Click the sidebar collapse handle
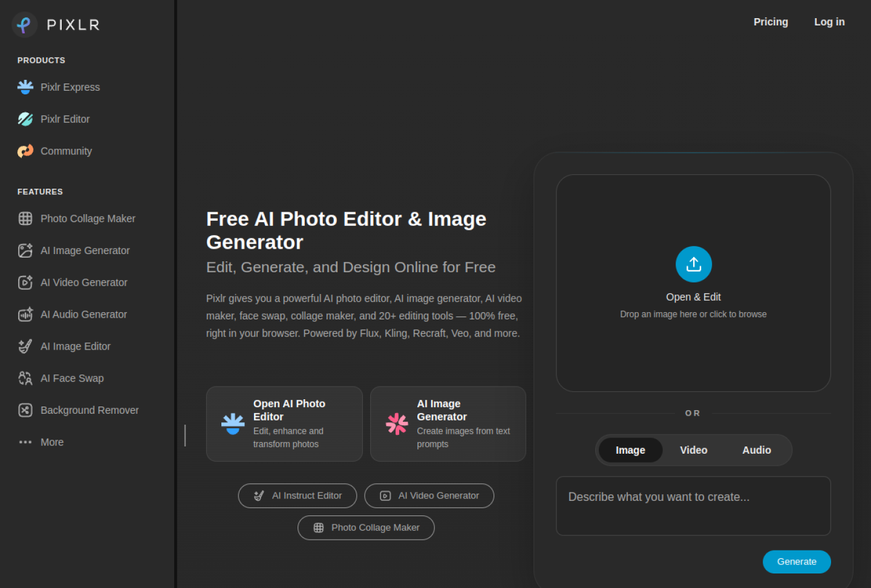 point(185,436)
